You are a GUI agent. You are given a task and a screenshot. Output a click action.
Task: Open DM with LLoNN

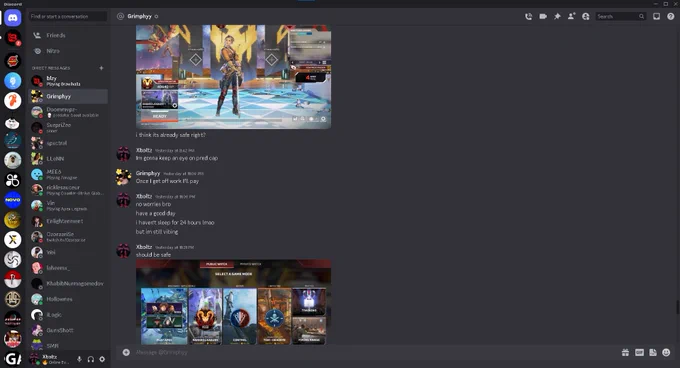pos(68,159)
